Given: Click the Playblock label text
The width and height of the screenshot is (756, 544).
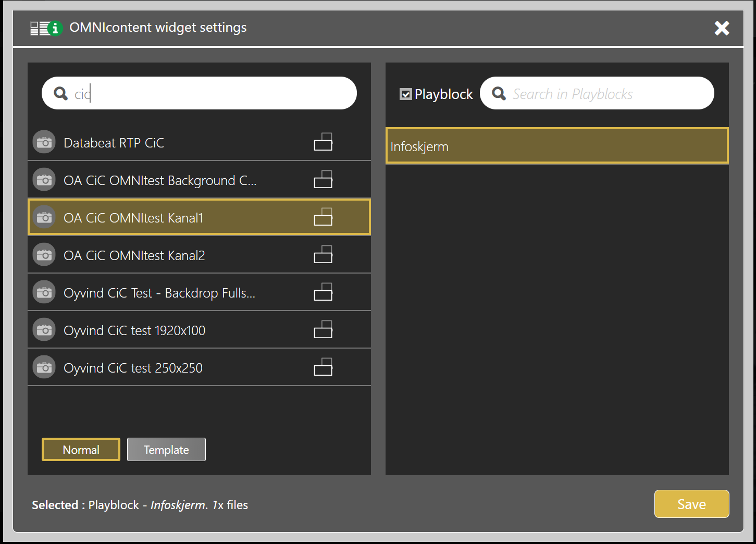Looking at the screenshot, I should pyautogui.click(x=443, y=94).
